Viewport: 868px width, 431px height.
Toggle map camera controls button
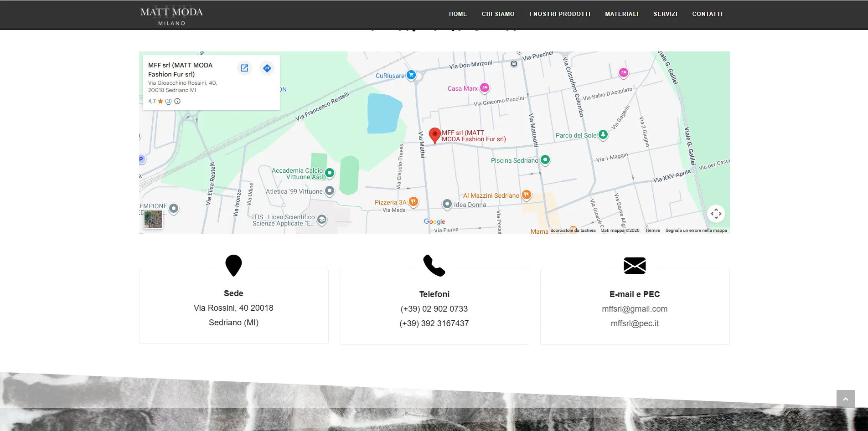tap(716, 213)
